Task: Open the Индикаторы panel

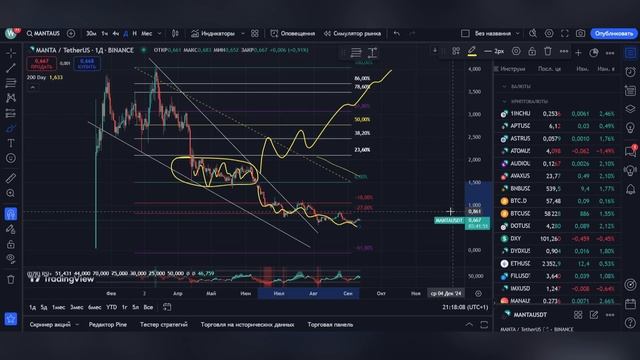Action: pos(213,33)
